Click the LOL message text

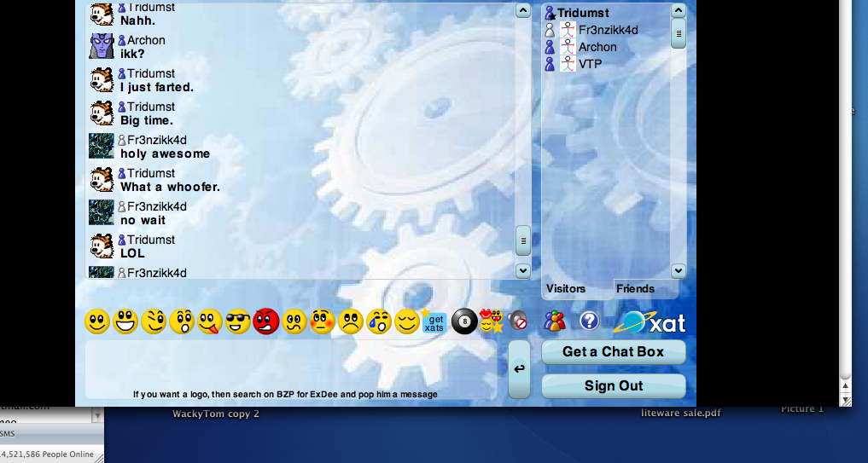coord(132,253)
